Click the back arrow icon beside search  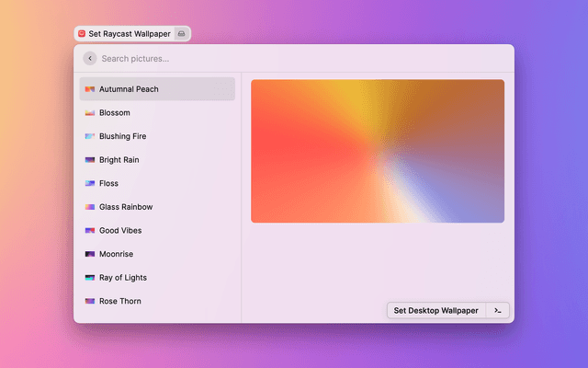(89, 58)
